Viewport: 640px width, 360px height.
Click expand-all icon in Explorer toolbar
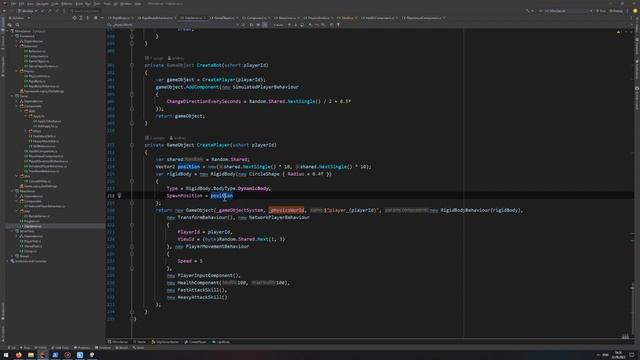click(x=81, y=18)
